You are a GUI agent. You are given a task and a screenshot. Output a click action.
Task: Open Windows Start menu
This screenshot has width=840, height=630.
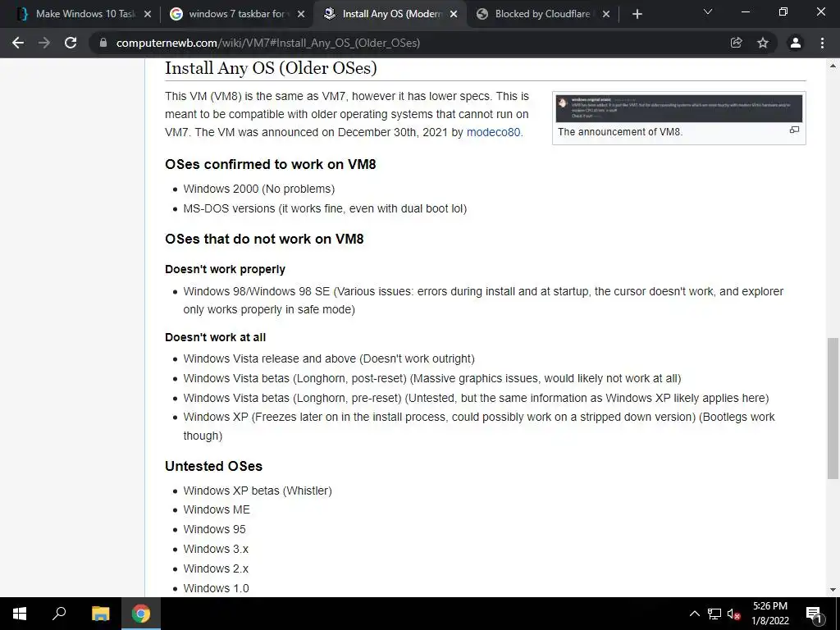point(20,614)
